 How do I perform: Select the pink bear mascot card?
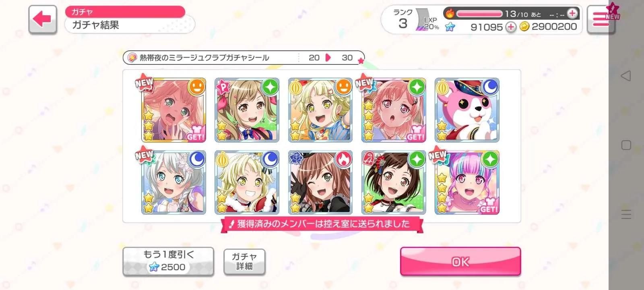[x=467, y=110]
